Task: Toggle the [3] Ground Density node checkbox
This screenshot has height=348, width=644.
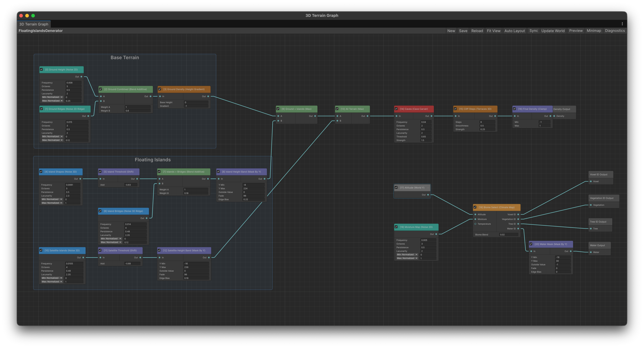Action: [160, 89]
